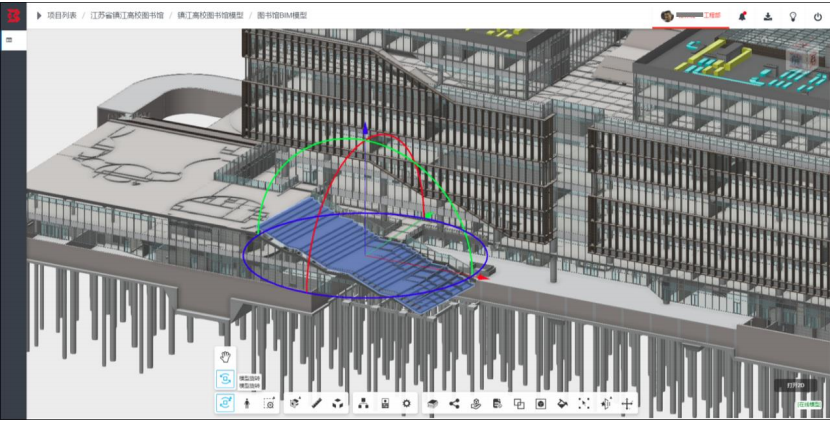This screenshot has height=421, width=830.
Task: Open notifications bell
Action: coord(743,16)
